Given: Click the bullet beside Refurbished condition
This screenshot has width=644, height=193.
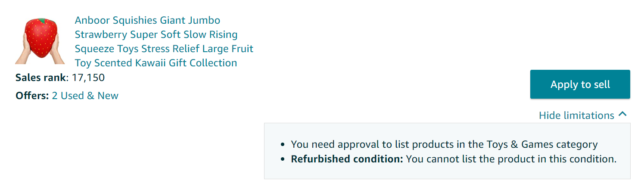Looking at the screenshot, I should pos(283,159).
